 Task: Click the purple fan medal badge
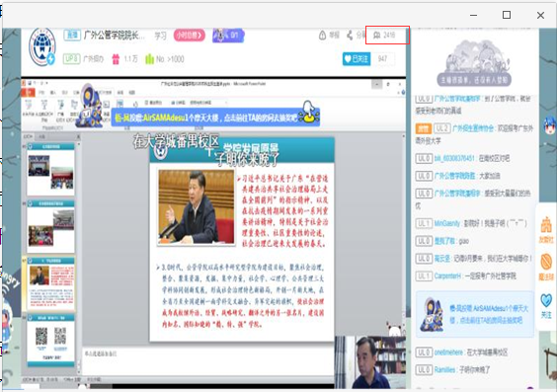[x=228, y=36]
